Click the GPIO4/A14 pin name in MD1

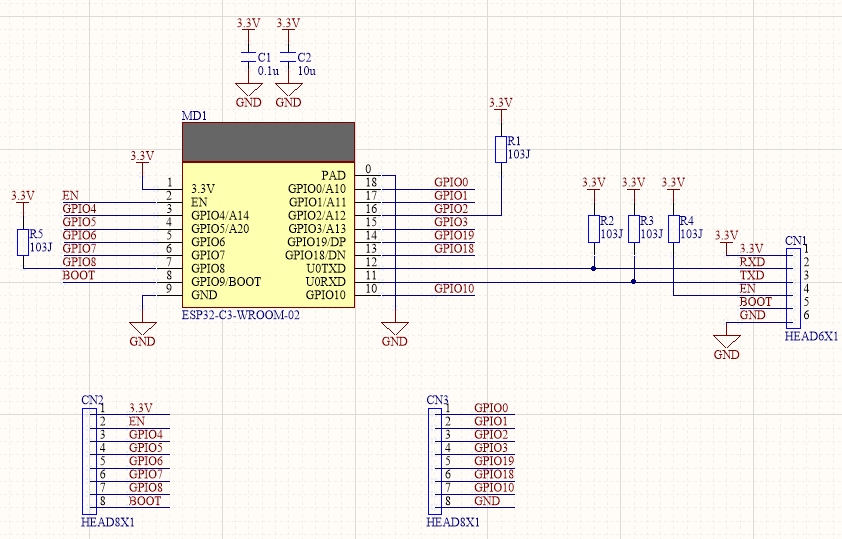(x=220, y=215)
